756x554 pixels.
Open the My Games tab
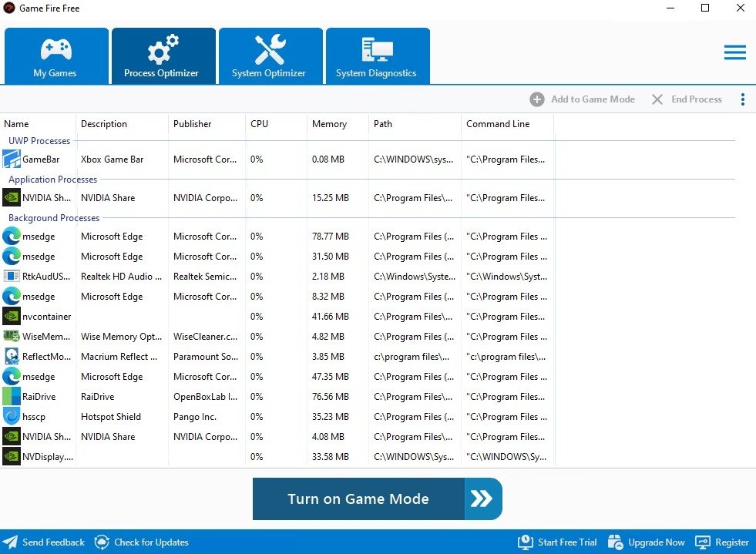point(56,56)
